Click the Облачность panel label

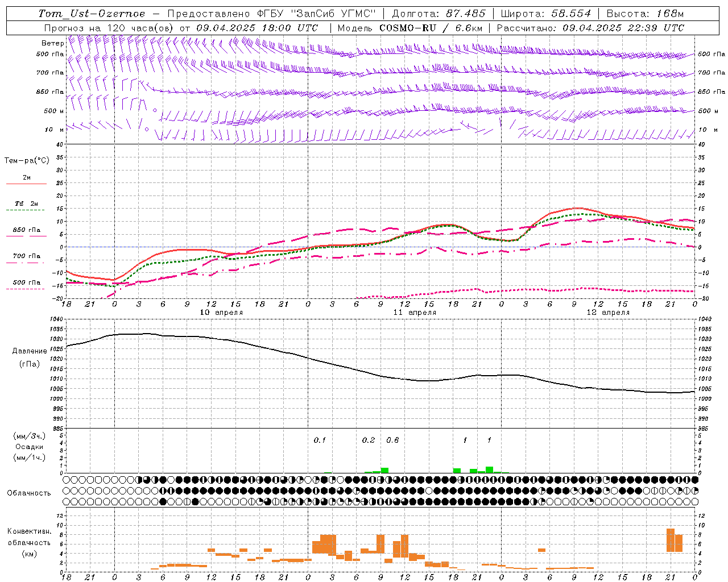29,493
